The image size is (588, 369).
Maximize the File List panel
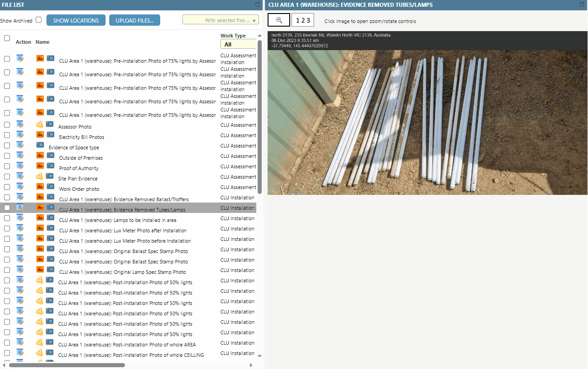(257, 5)
